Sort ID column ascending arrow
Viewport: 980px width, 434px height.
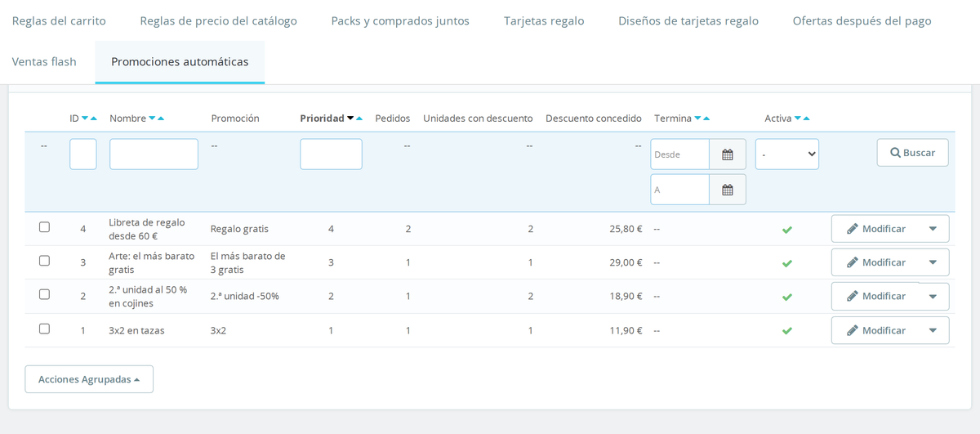pyautogui.click(x=94, y=119)
